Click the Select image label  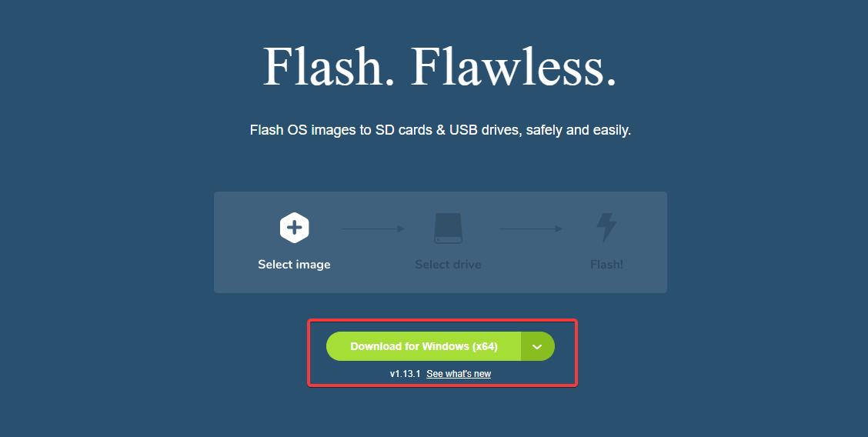(x=294, y=265)
